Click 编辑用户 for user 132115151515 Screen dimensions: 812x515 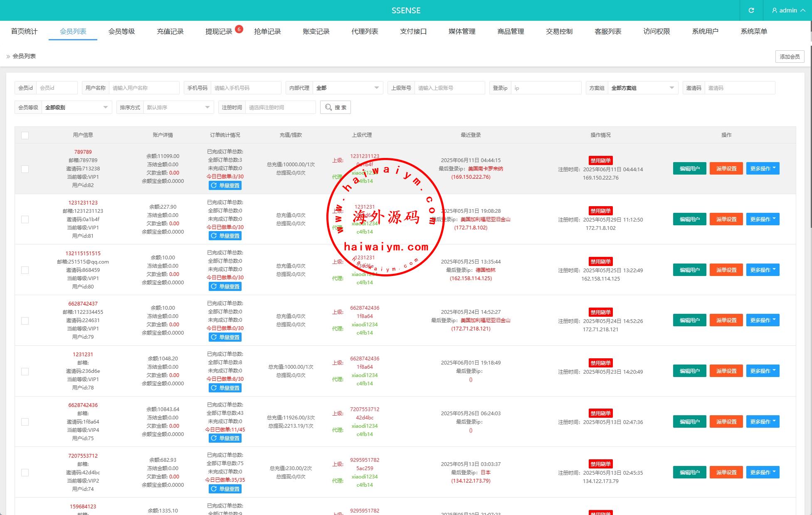pyautogui.click(x=689, y=270)
